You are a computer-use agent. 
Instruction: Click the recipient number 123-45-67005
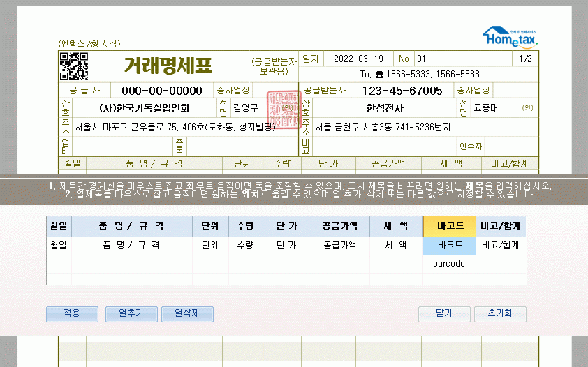point(402,91)
